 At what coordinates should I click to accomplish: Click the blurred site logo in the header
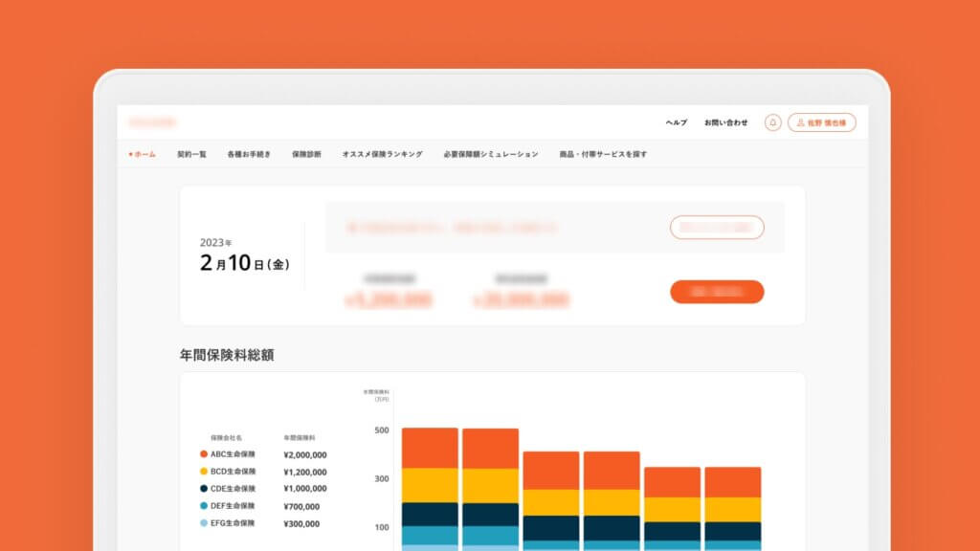[152, 122]
